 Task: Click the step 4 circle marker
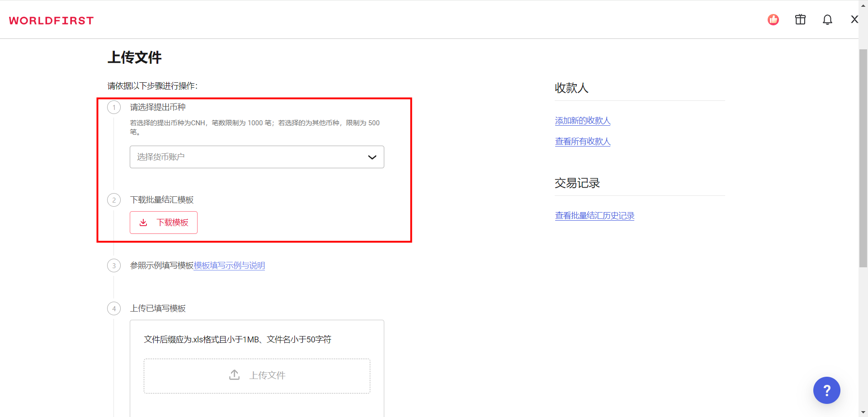pos(114,308)
